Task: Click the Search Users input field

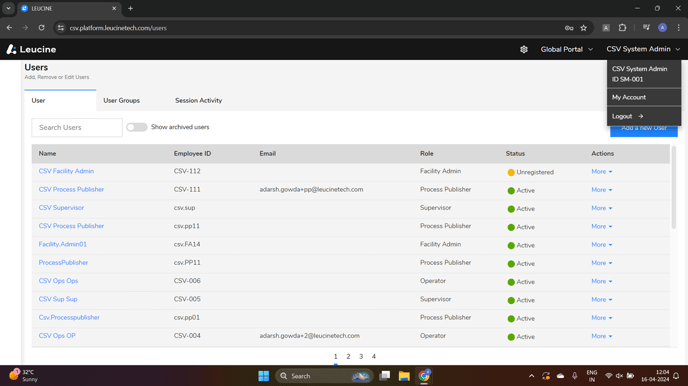Action: click(77, 128)
